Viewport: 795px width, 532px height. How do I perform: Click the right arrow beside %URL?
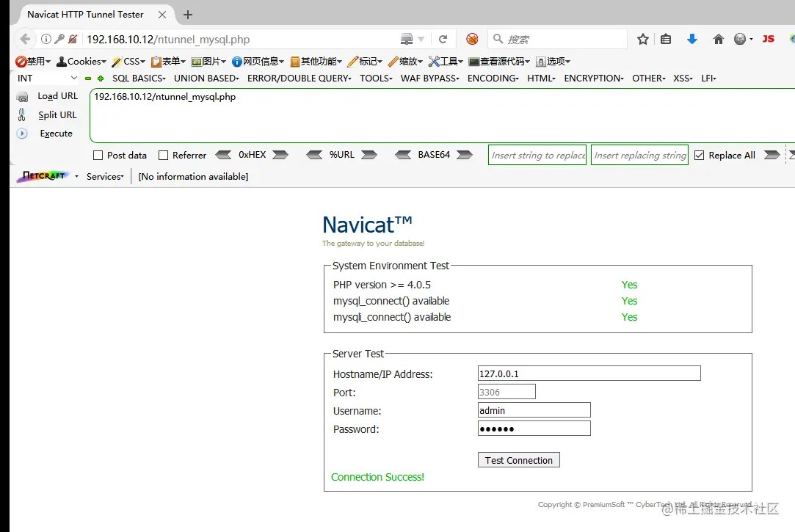[x=369, y=155]
